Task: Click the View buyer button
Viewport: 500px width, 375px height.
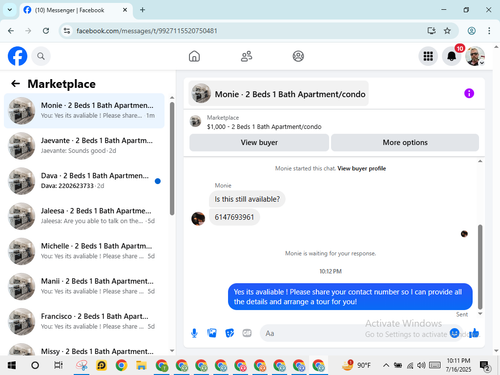Action: [x=259, y=142]
